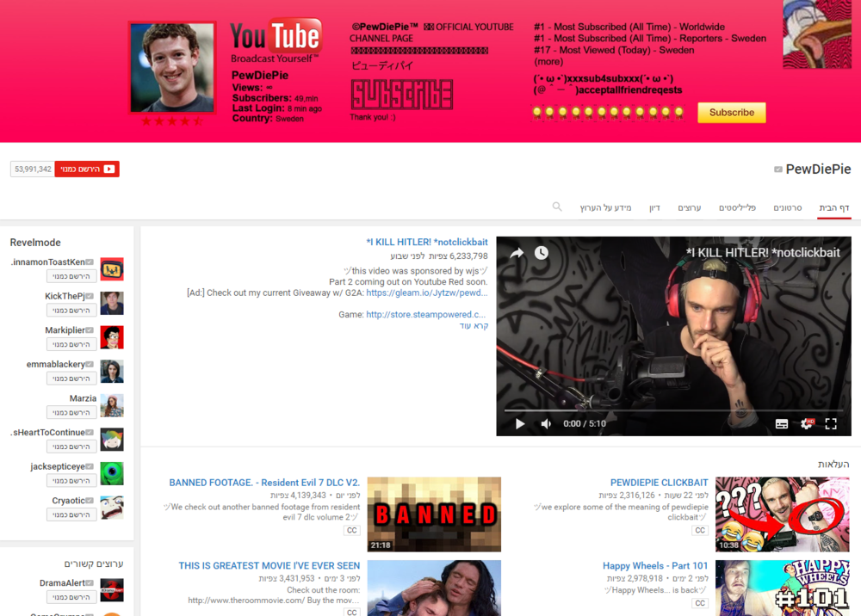Click the search icon in the channel navigation

[x=557, y=206]
